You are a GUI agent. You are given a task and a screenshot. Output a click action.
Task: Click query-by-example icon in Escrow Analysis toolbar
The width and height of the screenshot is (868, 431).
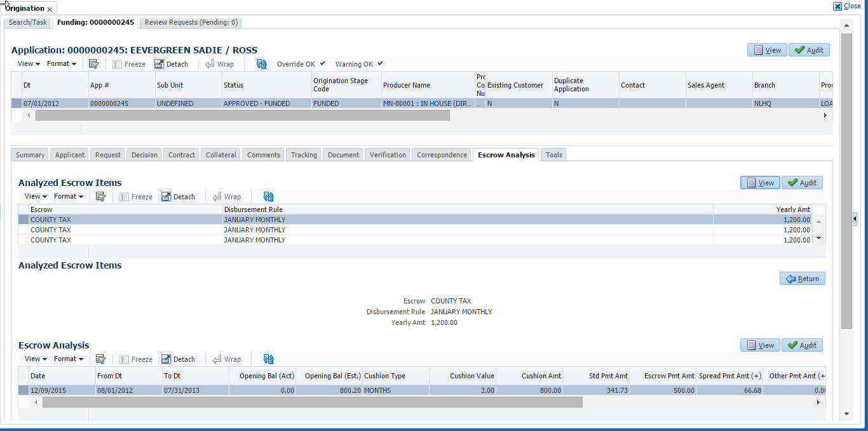click(100, 359)
